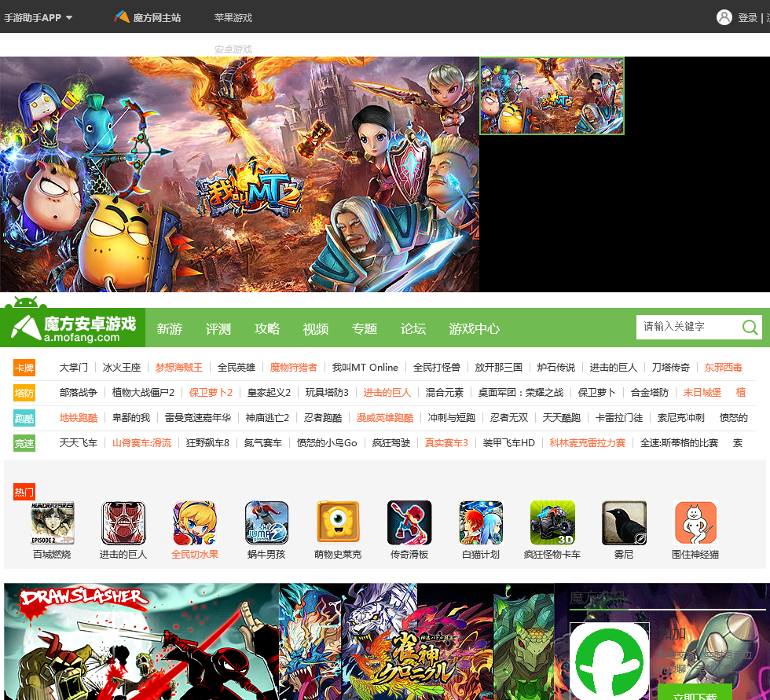Open the 白猫计划 game icon

tap(481, 522)
